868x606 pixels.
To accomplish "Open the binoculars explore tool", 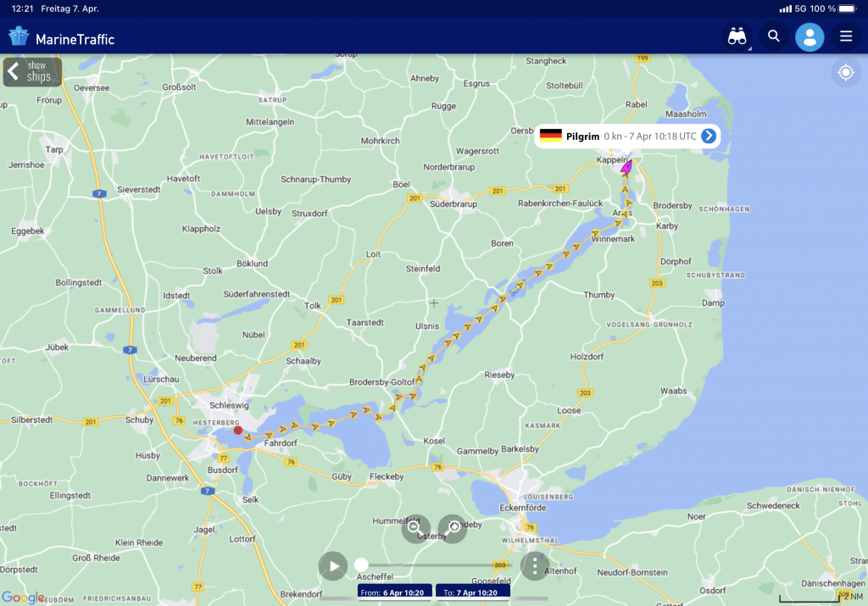I will 737,36.
